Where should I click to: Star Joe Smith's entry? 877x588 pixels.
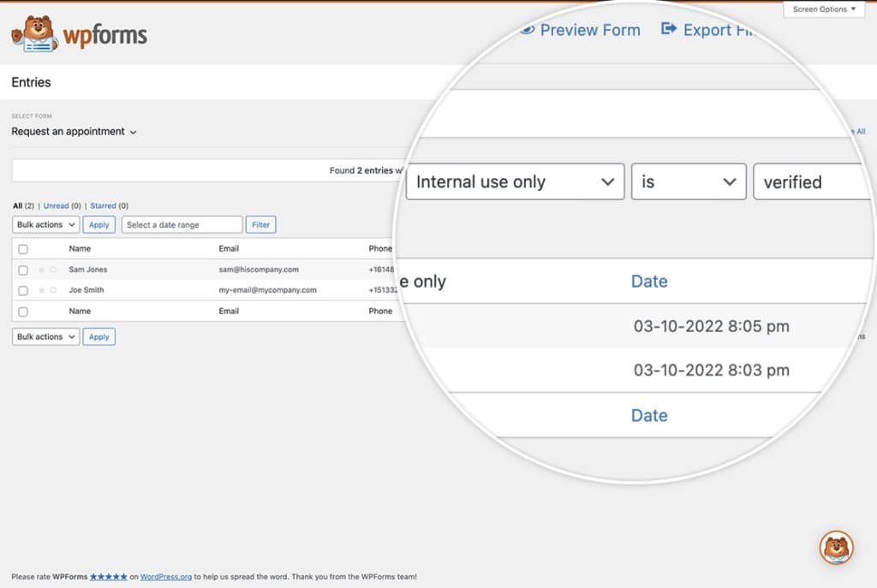coord(40,290)
